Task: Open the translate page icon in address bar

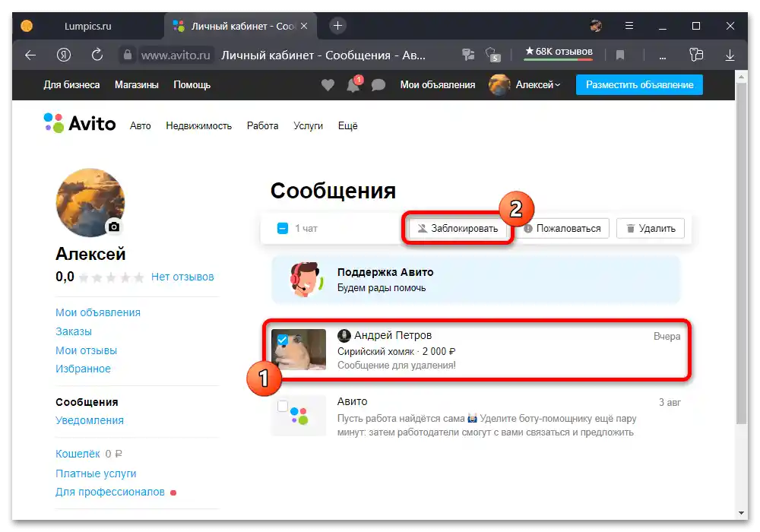Action: (468, 55)
